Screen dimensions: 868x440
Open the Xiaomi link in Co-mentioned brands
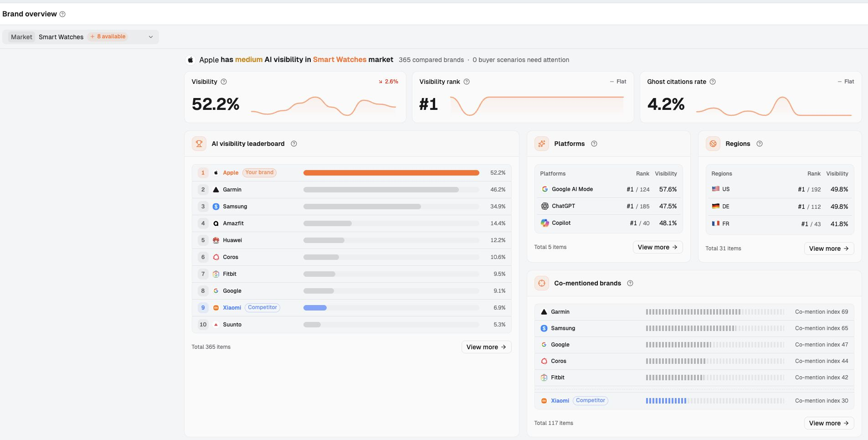[x=560, y=401]
